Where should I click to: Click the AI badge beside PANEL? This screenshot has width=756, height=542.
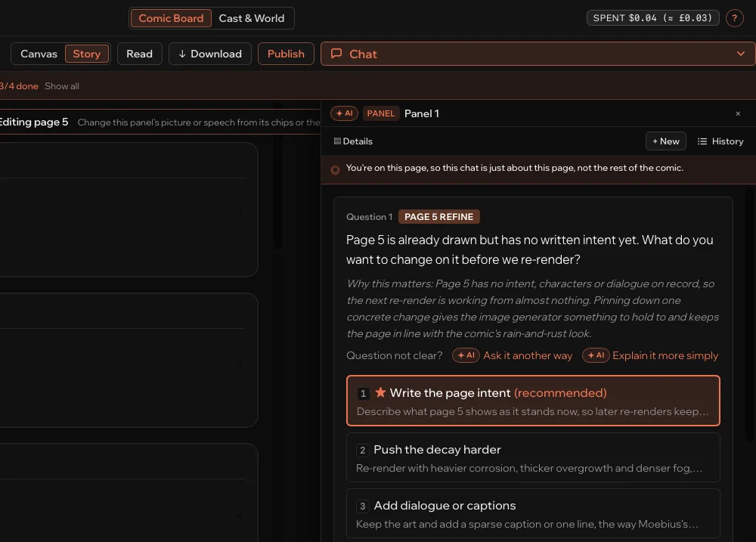[344, 113]
